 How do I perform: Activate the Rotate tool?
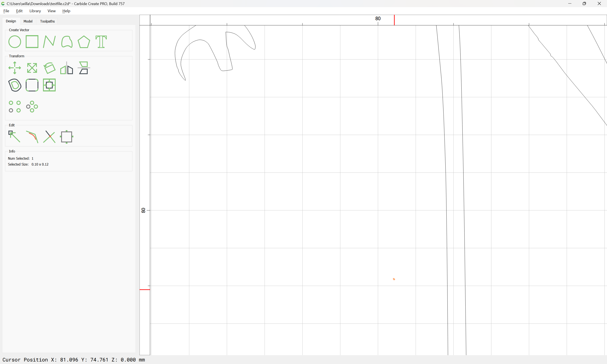[49, 68]
